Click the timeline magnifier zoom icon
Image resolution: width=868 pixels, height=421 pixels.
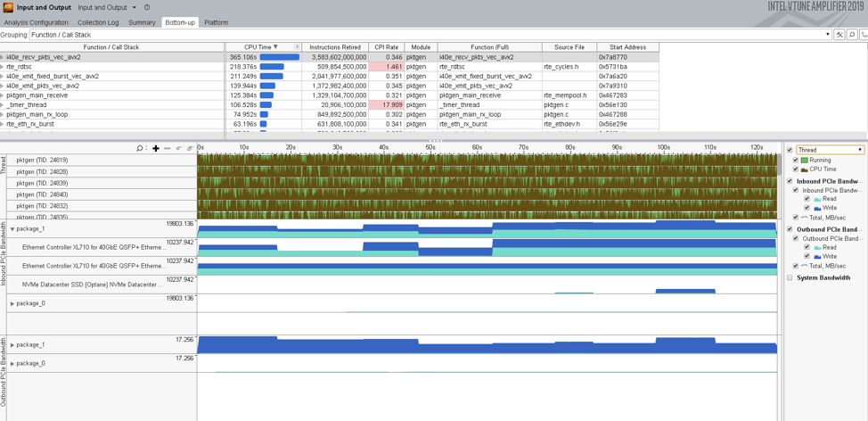pyautogui.click(x=140, y=149)
